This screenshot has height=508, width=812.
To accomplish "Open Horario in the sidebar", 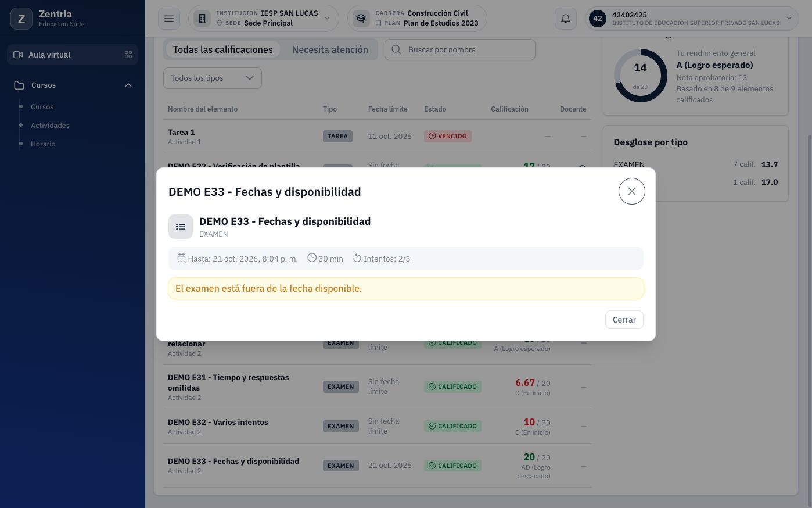I will tap(43, 144).
